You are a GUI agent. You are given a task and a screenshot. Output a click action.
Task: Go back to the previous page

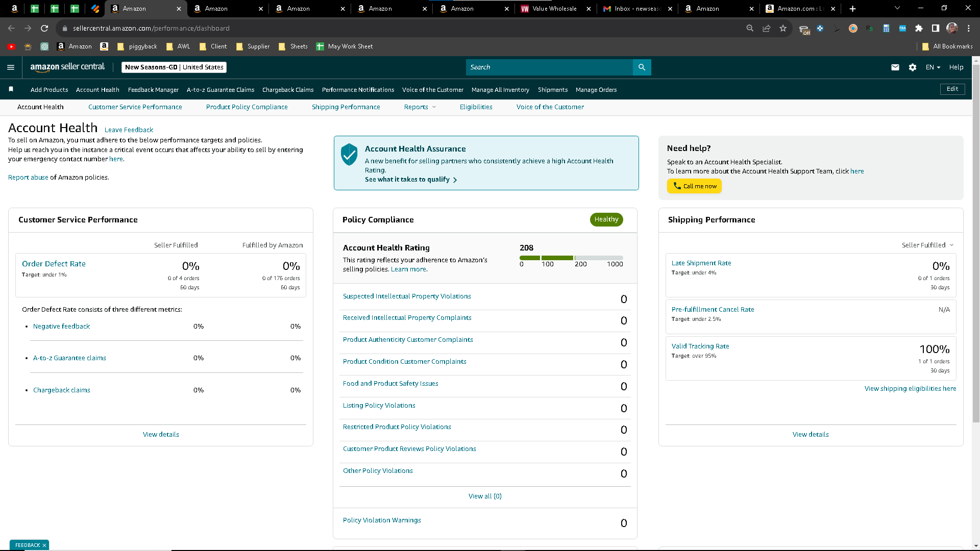pos(11,29)
